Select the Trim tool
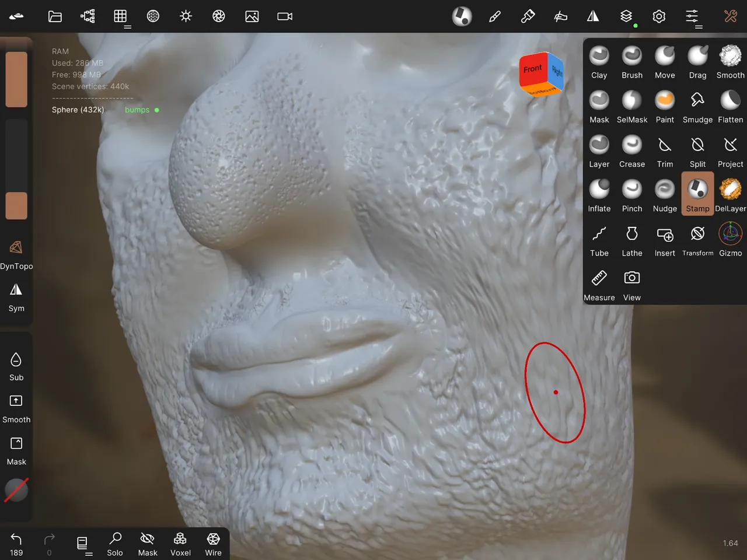Image resolution: width=747 pixels, height=560 pixels. click(665, 150)
